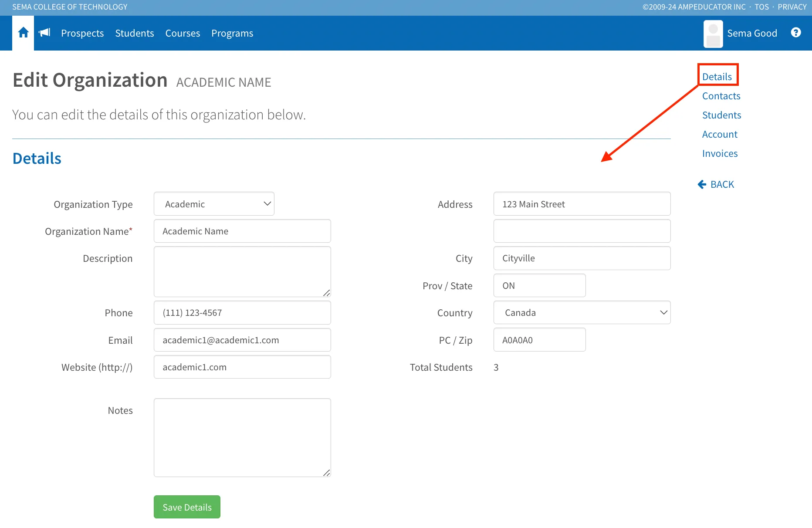Screen dimensions: 812x528
Task: Open the Courses menu
Action: point(183,33)
